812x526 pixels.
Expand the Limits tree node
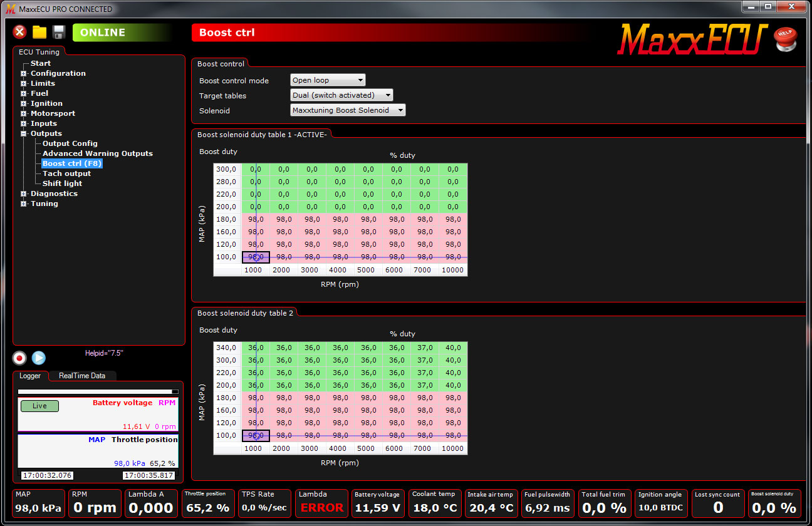24,83
